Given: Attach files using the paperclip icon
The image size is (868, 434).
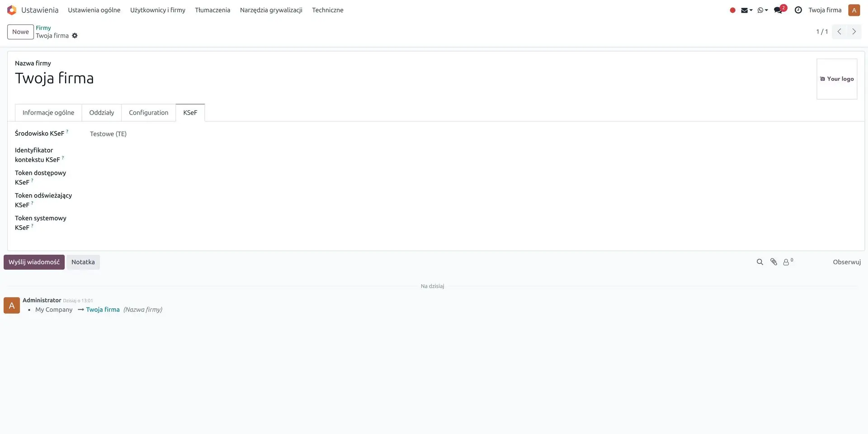Looking at the screenshot, I should 774,262.
